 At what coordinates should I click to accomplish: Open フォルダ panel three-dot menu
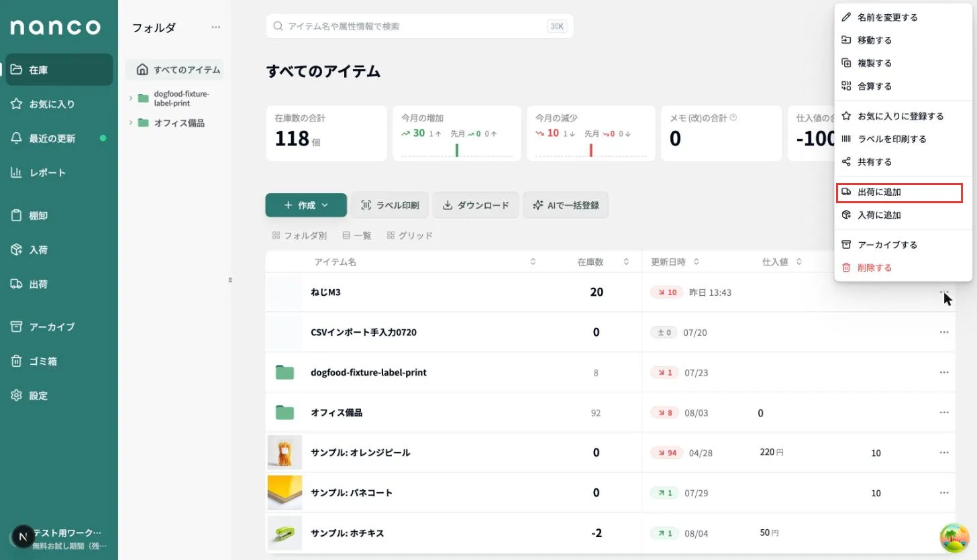coord(215,27)
